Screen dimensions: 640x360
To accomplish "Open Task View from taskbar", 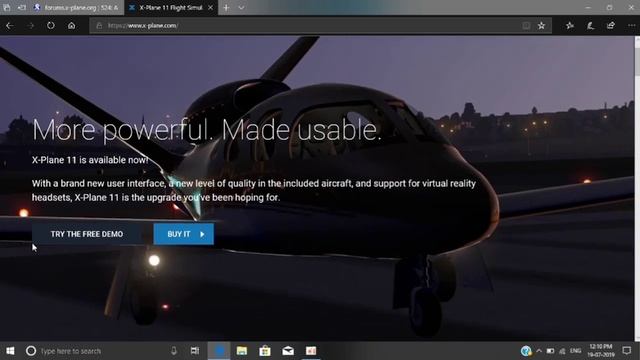I will (x=195, y=351).
